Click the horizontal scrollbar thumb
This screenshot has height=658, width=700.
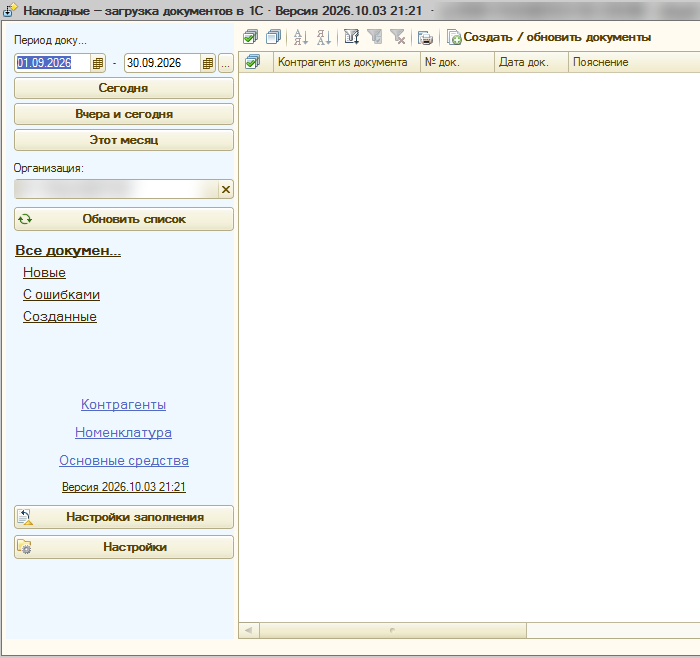pyautogui.click(x=393, y=630)
